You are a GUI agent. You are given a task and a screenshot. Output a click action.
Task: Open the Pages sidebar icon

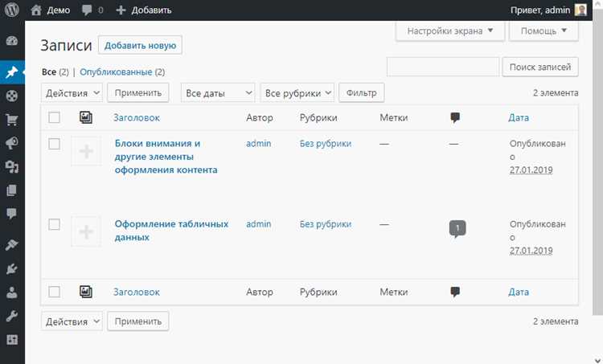pyautogui.click(x=12, y=190)
